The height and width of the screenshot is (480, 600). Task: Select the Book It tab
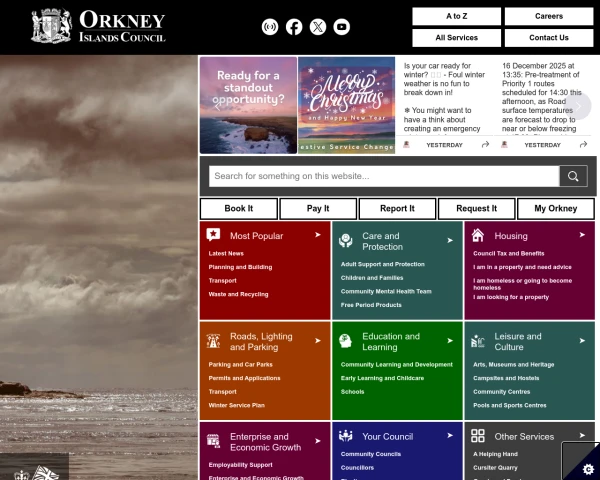point(239,209)
